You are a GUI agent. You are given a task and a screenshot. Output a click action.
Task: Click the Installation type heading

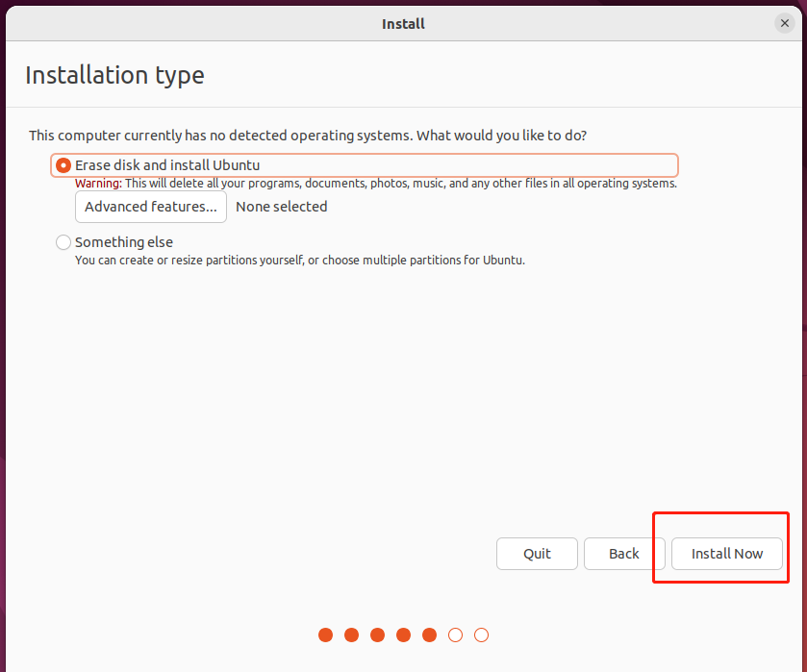(x=114, y=75)
